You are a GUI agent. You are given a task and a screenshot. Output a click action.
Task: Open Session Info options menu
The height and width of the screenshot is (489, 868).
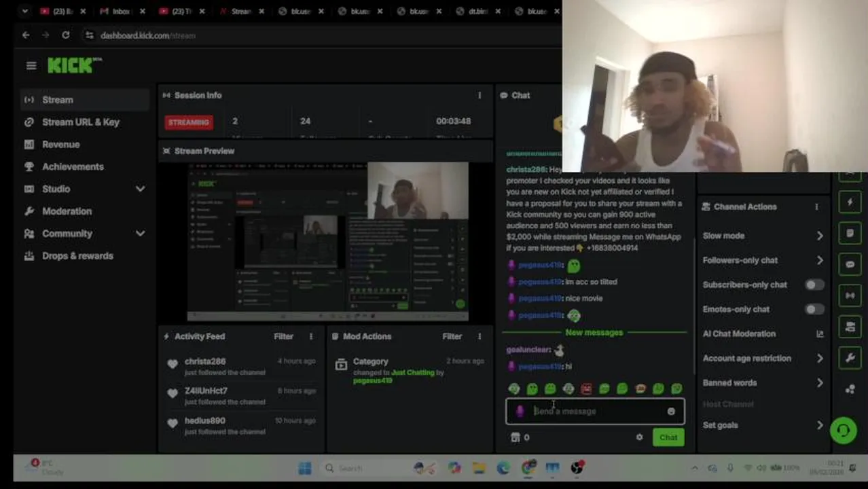[x=480, y=96]
